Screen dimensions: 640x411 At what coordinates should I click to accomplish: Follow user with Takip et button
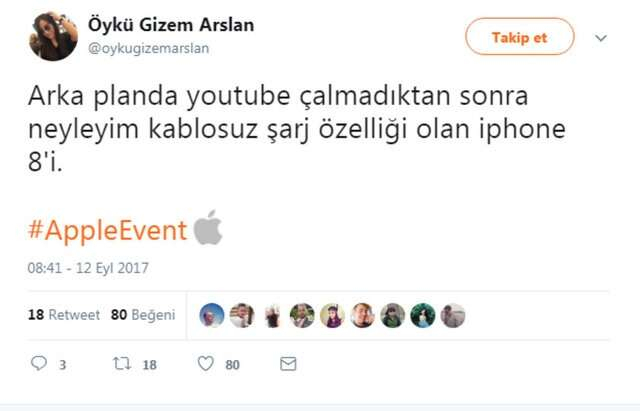click(520, 37)
